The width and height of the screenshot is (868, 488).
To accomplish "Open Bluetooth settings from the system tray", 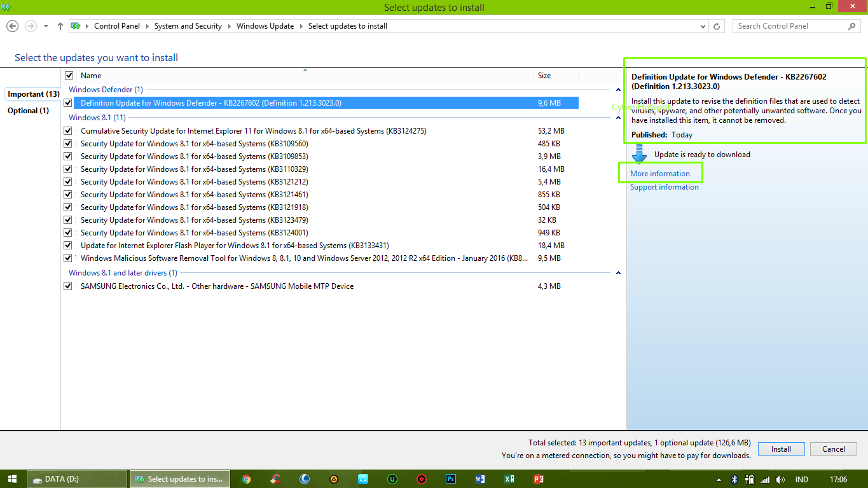I will point(734,479).
